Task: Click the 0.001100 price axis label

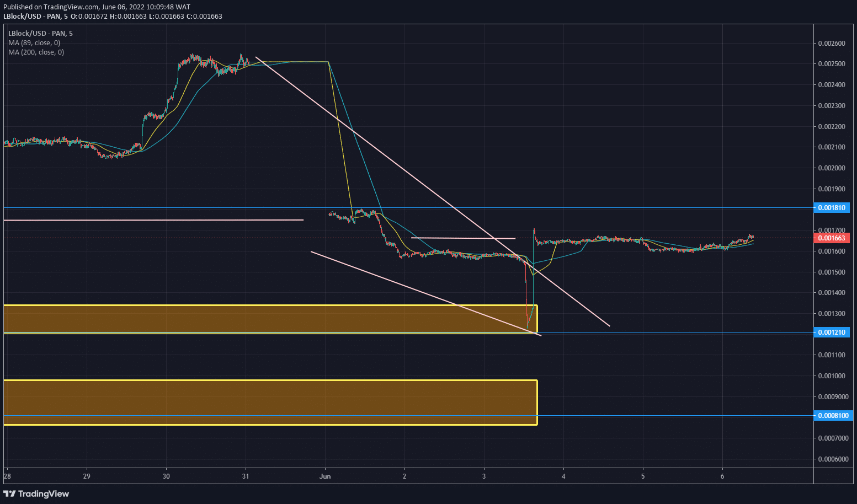Action: (831, 355)
